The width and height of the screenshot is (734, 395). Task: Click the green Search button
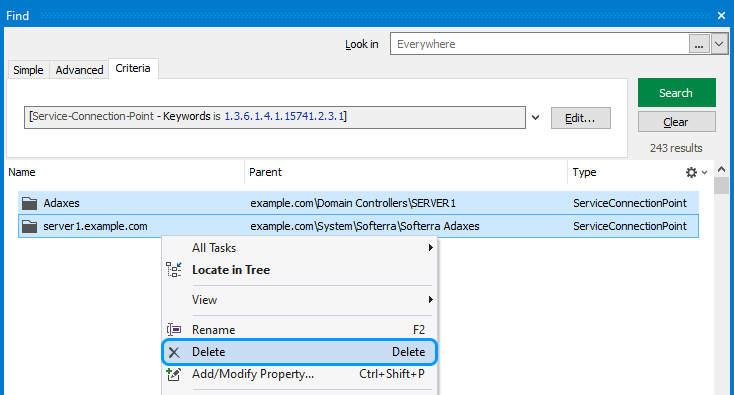coord(676,93)
